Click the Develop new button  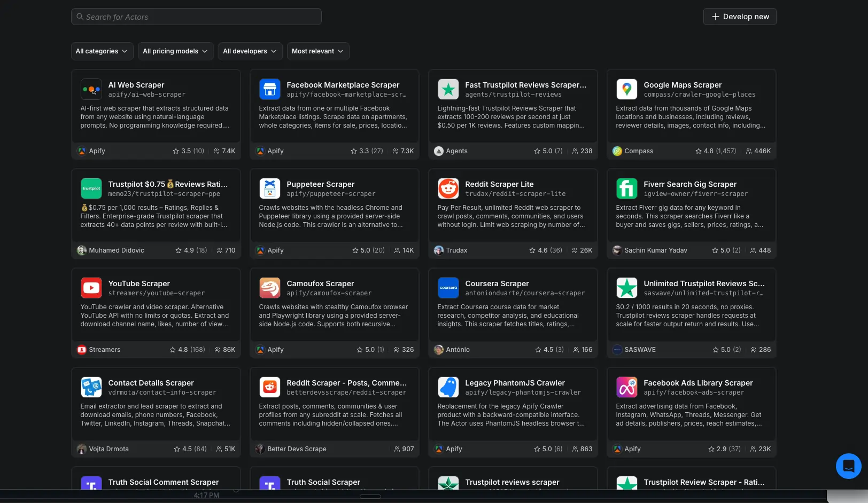(x=740, y=17)
